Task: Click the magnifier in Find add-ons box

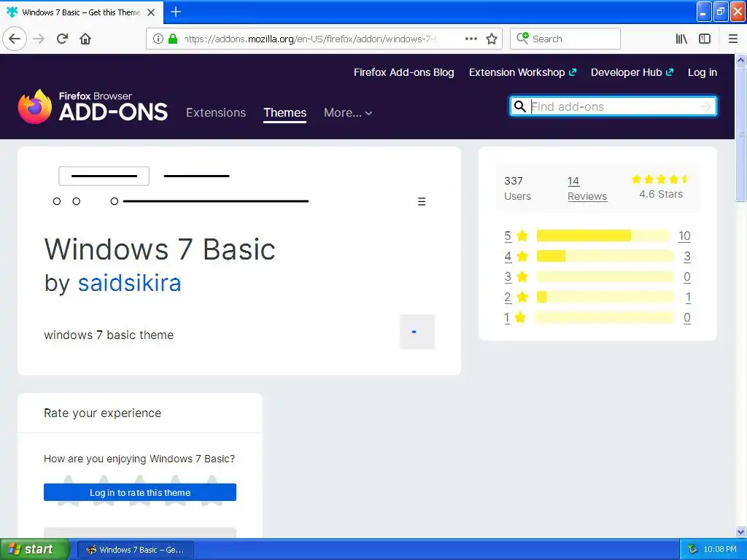Action: click(520, 106)
